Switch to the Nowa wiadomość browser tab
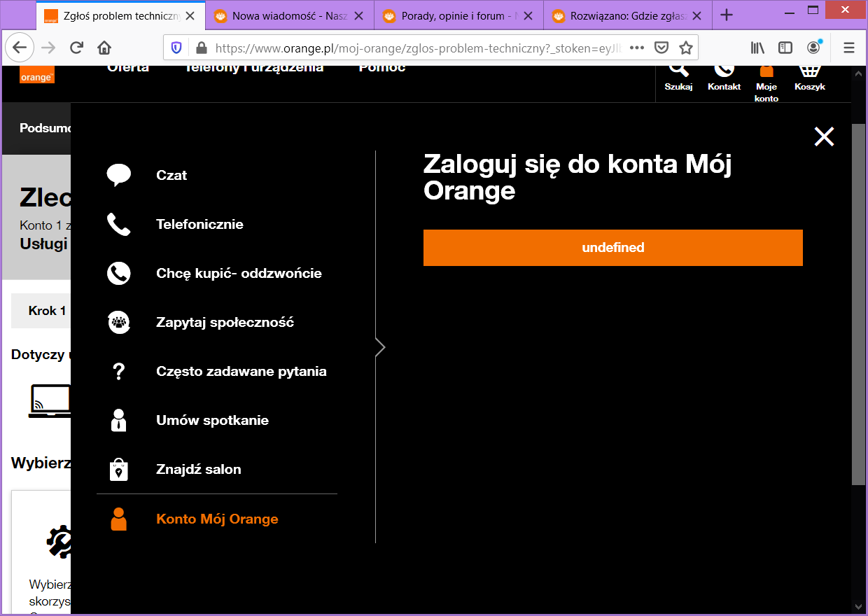Viewport: 868px width, 616px height. [x=289, y=15]
